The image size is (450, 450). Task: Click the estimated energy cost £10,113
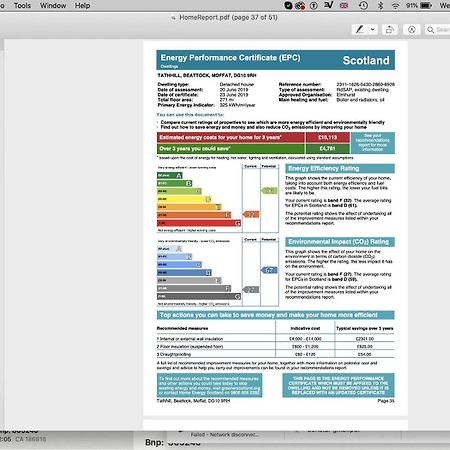[x=328, y=137]
